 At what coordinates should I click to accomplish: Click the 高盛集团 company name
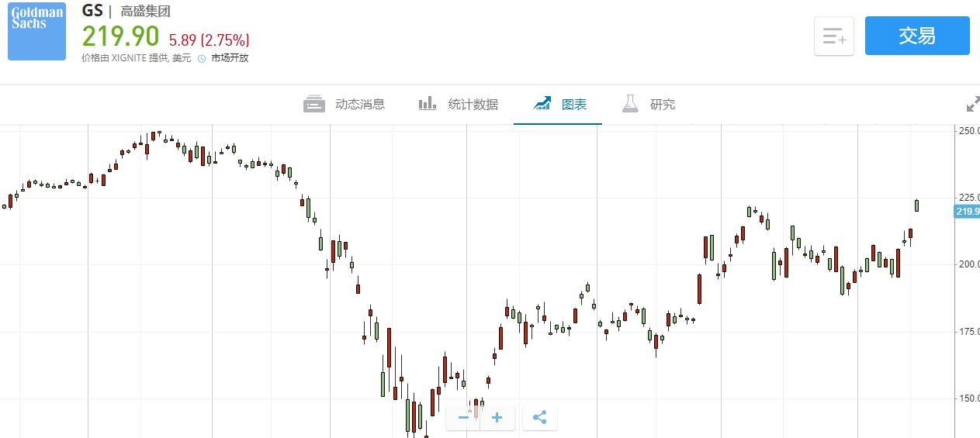click(145, 12)
